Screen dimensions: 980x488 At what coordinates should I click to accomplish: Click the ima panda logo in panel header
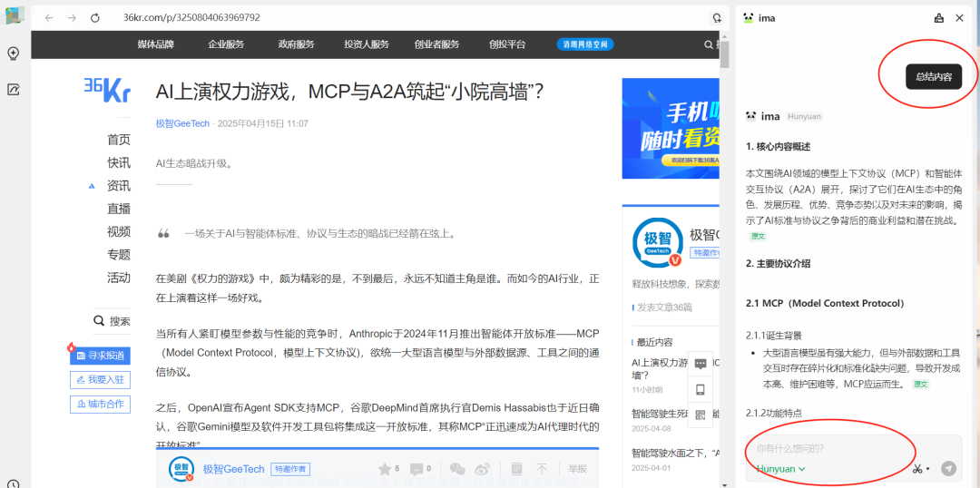coord(748,18)
